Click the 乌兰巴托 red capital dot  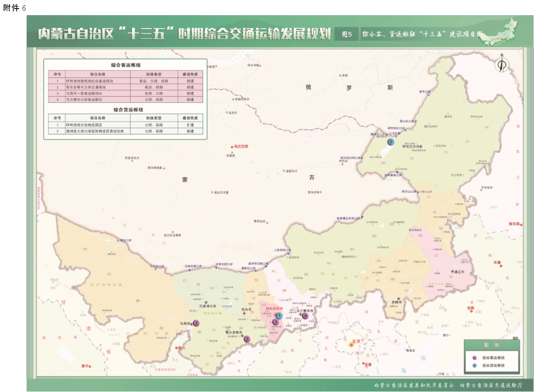tap(232, 147)
